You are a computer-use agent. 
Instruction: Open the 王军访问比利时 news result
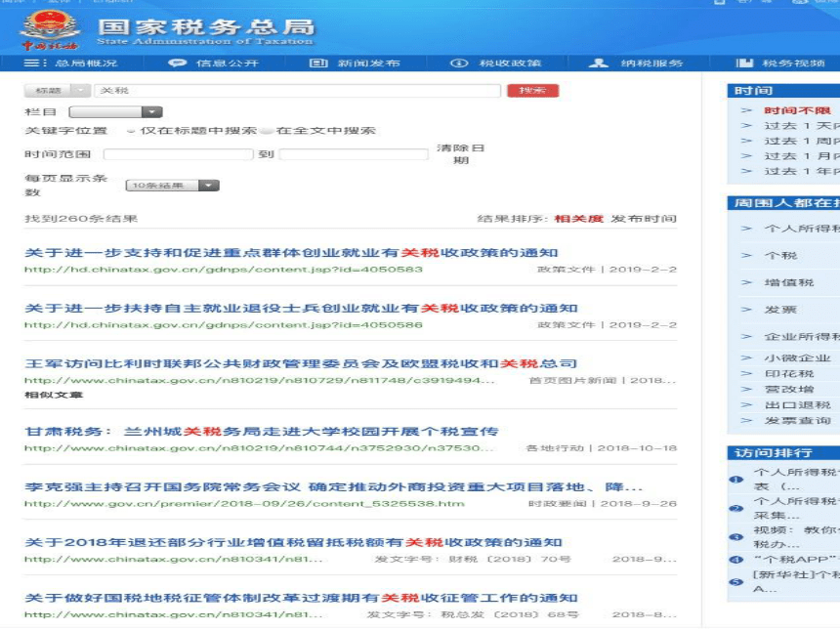pyautogui.click(x=301, y=363)
